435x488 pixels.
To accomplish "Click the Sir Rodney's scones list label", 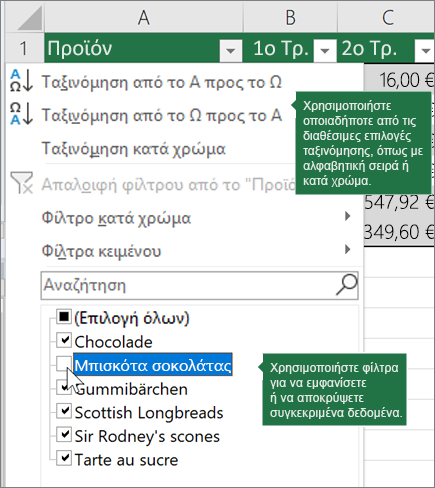I will (x=147, y=436).
